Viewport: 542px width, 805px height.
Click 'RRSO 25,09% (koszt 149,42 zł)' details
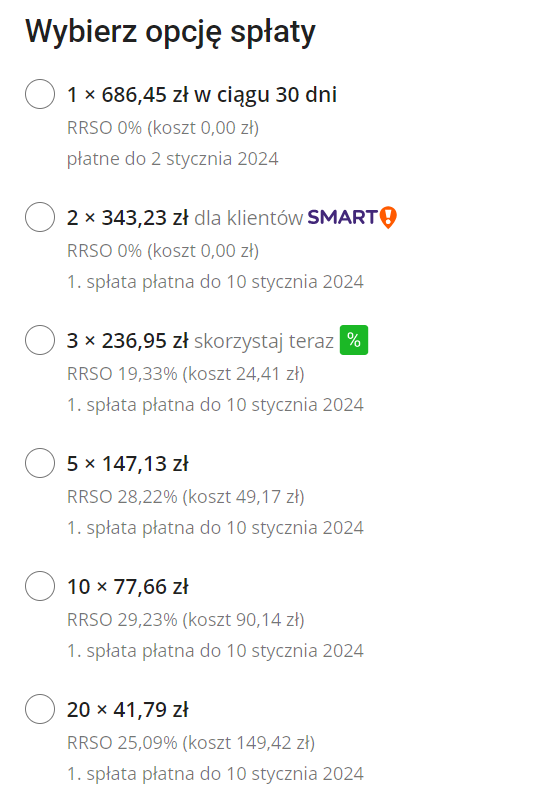coord(191,743)
